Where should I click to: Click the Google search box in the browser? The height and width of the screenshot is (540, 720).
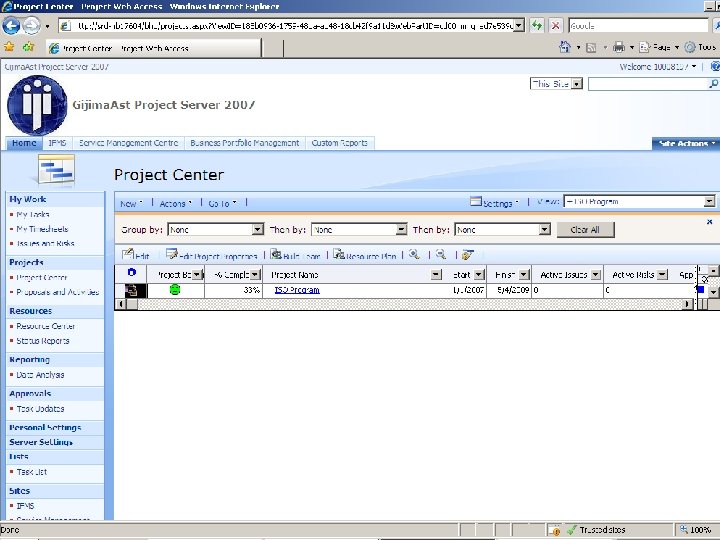pyautogui.click(x=638, y=26)
